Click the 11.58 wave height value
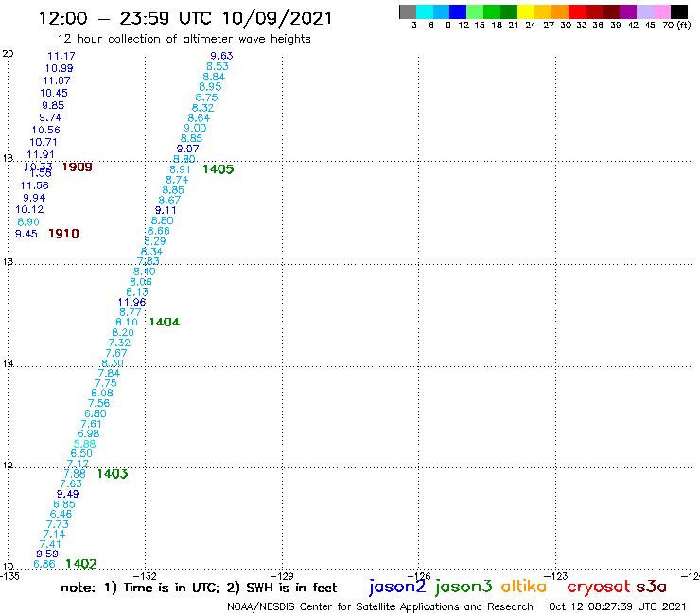The image size is (700, 615). [x=35, y=185]
